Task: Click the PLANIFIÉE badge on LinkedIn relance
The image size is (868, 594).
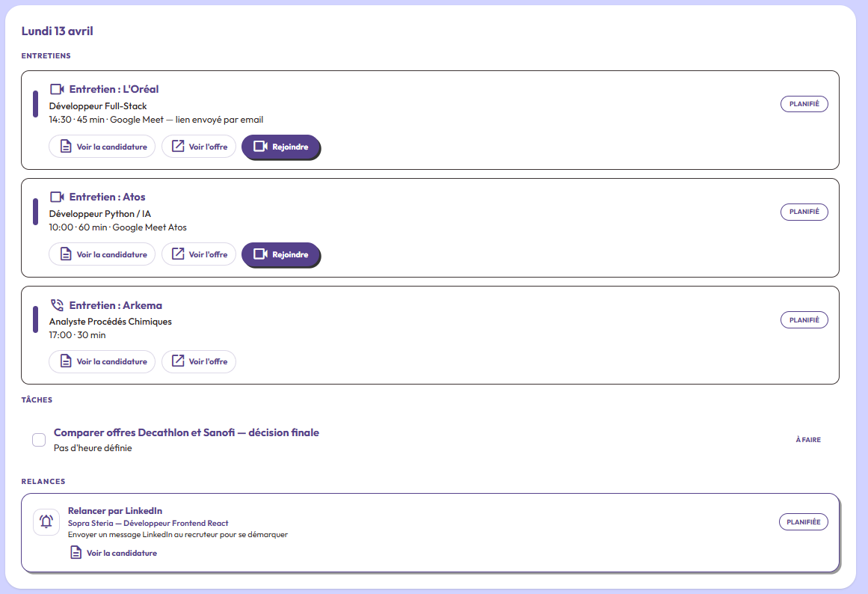Action: coord(803,522)
